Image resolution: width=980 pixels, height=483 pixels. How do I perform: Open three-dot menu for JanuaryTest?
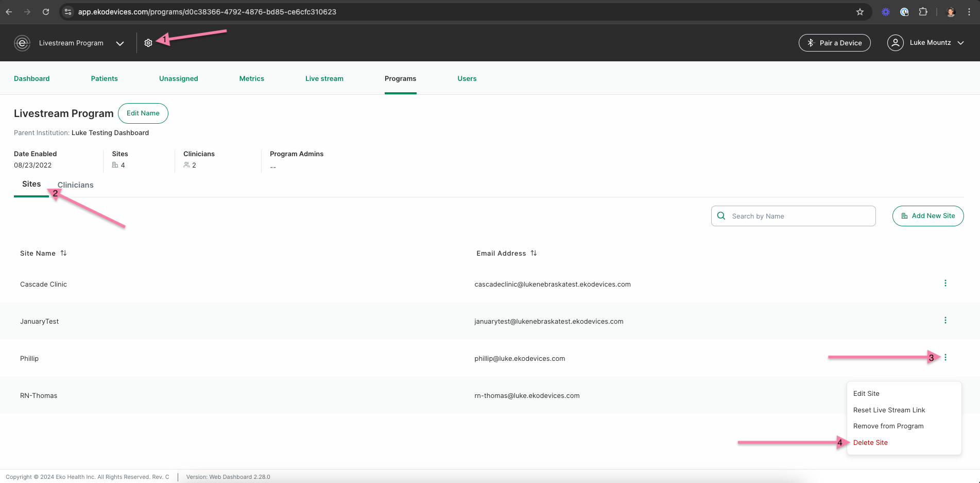(x=945, y=321)
